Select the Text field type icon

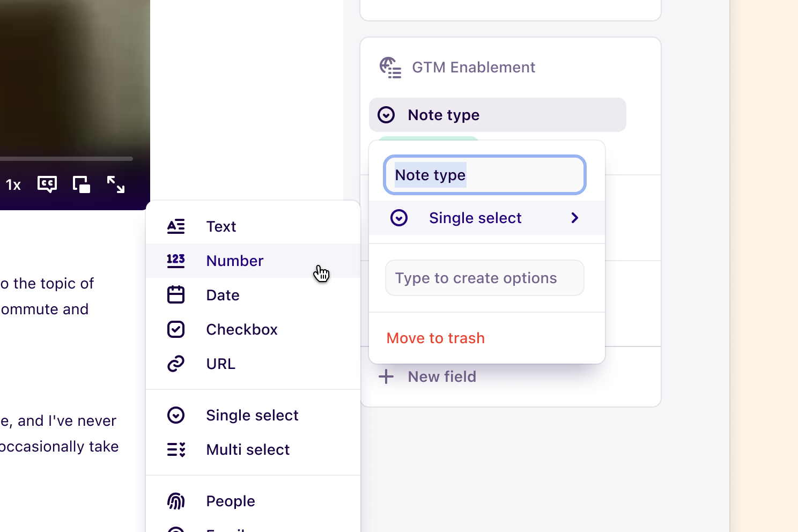pyautogui.click(x=176, y=226)
